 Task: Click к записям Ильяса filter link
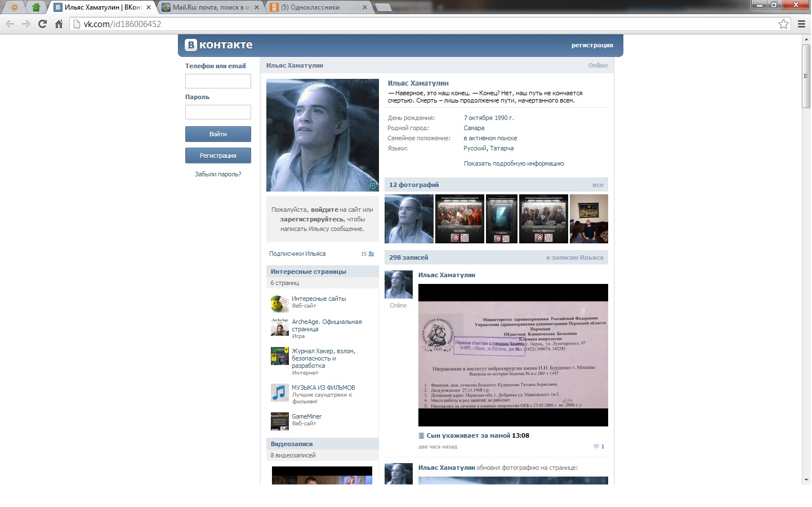575,257
